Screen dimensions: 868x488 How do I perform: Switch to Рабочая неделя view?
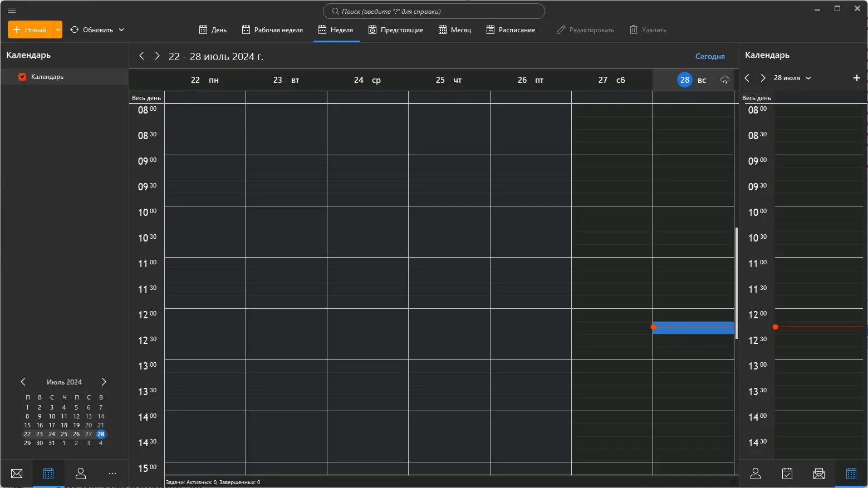pos(272,30)
